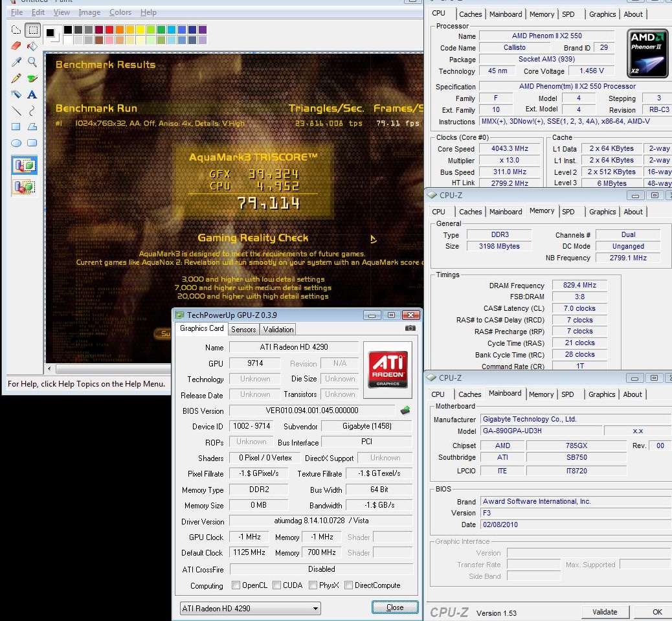Choose the Magnifier tool

tap(32, 62)
